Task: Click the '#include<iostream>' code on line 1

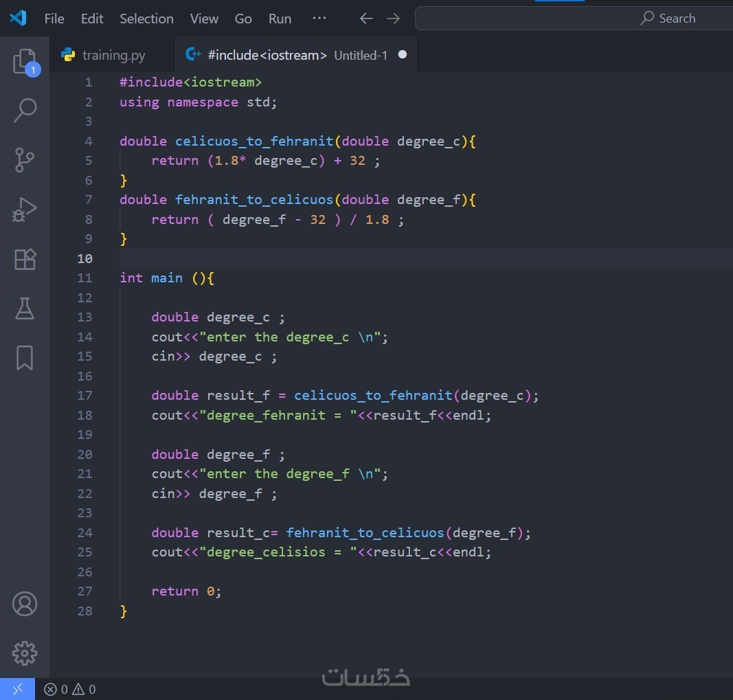Action: [x=191, y=82]
